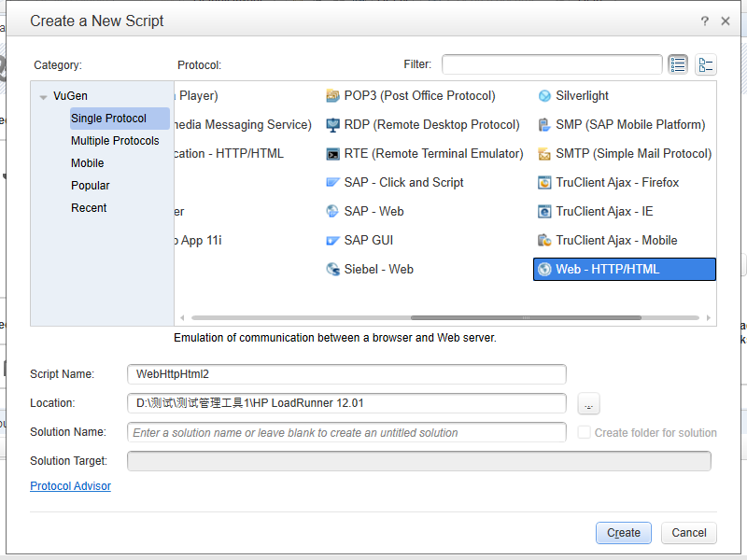747x560 pixels.
Task: Focus the Location path field
Action: point(346,403)
